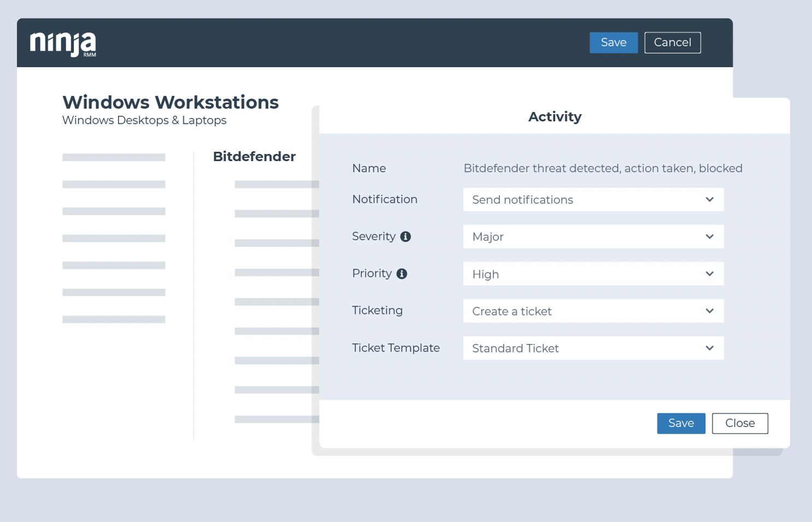
Task: Click the chevron on the Ticket Template dropdown
Action: [x=710, y=348]
